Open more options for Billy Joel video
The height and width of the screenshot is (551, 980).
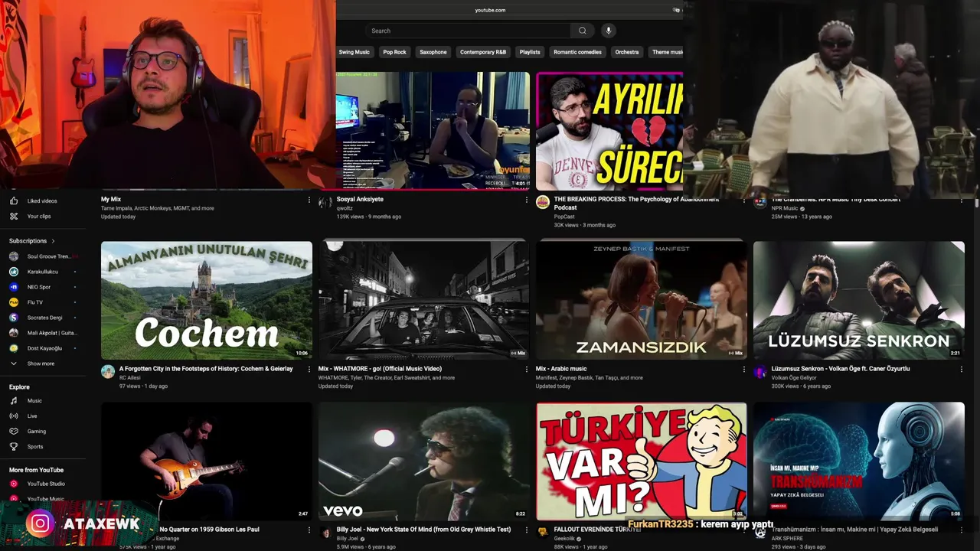[x=526, y=530]
